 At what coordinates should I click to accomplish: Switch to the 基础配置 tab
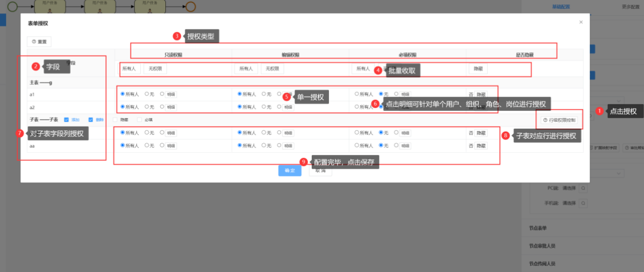(x=562, y=7)
